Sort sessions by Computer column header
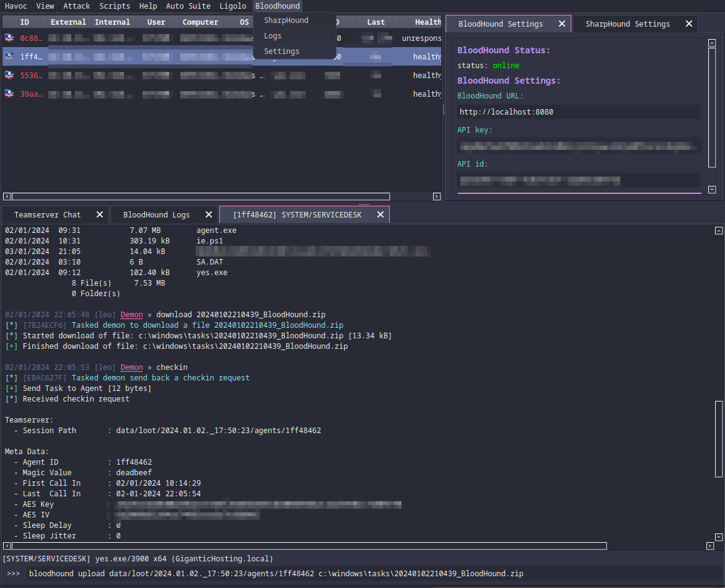 [x=200, y=22]
